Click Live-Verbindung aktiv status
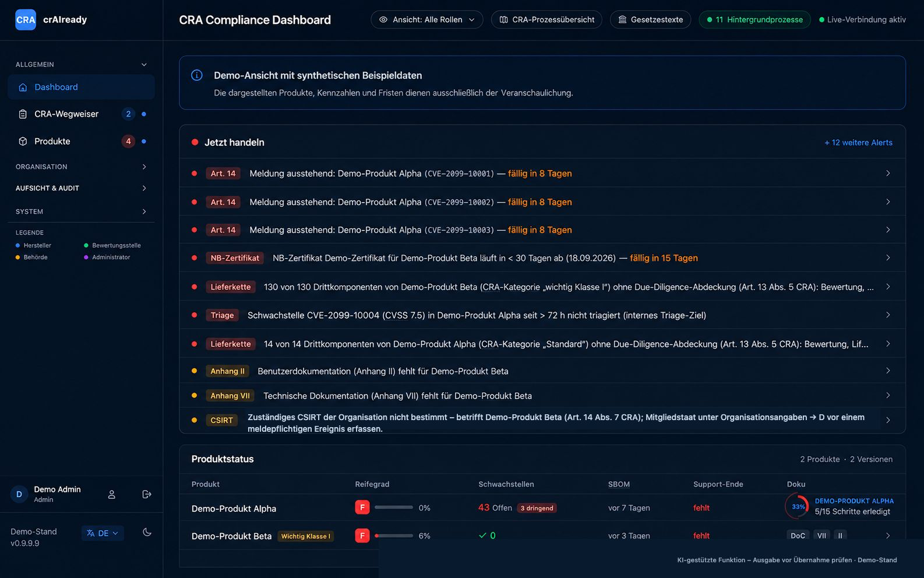Image resolution: width=924 pixels, height=578 pixels. 862,20
